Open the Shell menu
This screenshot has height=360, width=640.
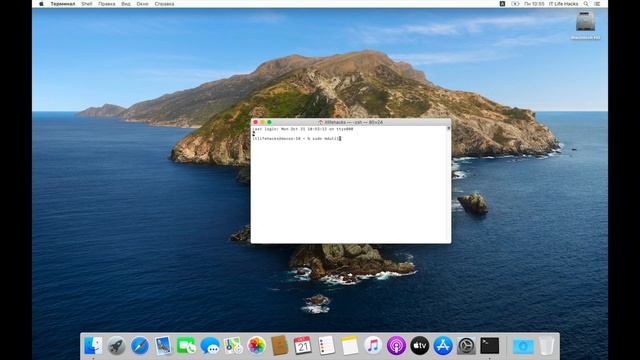[87, 4]
